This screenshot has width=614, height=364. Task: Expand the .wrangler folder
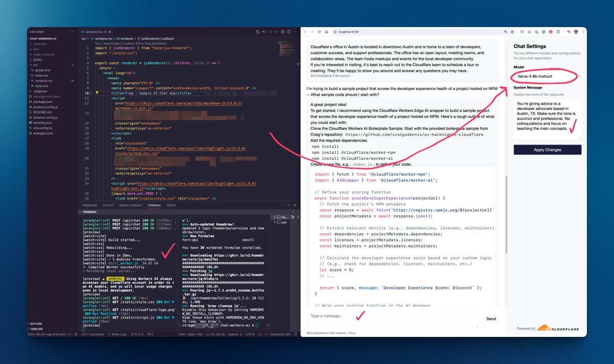click(40, 44)
